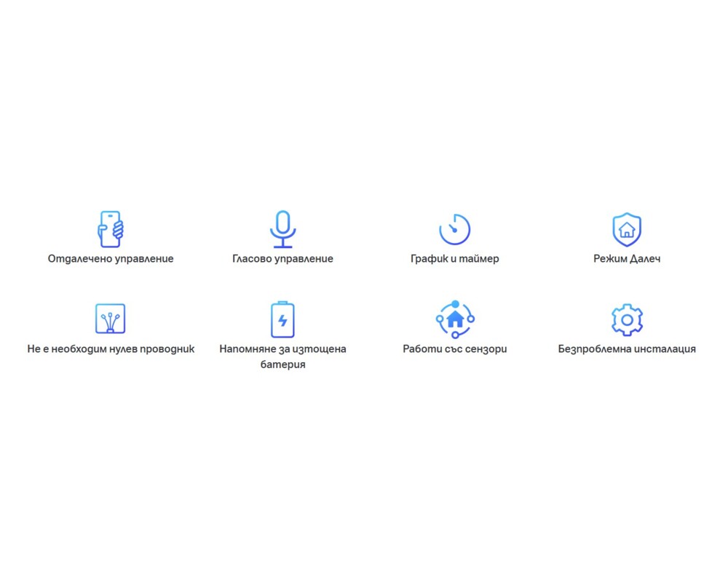Screen dimensions: 728x582
Task: Click the house with orbiting sensors icon
Action: (455, 319)
